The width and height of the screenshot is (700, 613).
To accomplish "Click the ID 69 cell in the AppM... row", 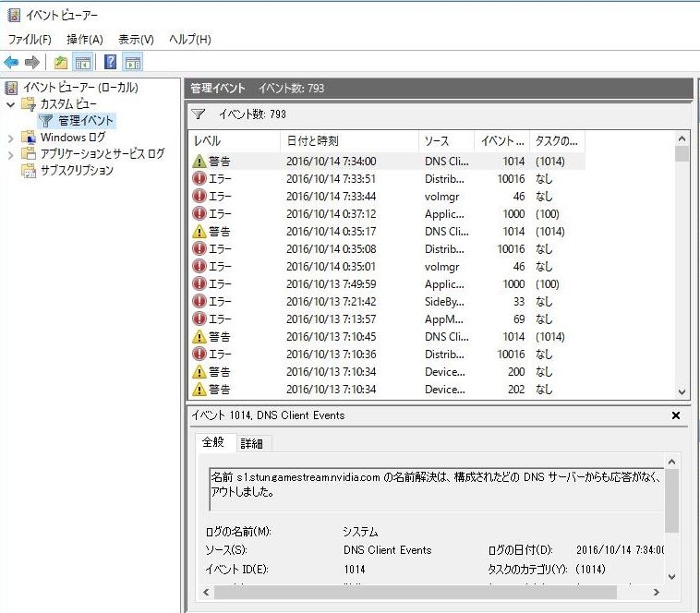I will point(518,319).
